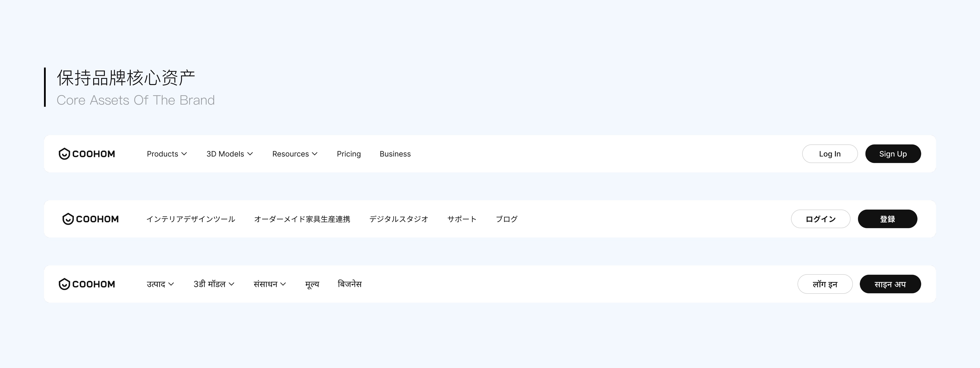Click the Coohom logo in Hindi navbar
980x368 pixels.
(x=87, y=284)
